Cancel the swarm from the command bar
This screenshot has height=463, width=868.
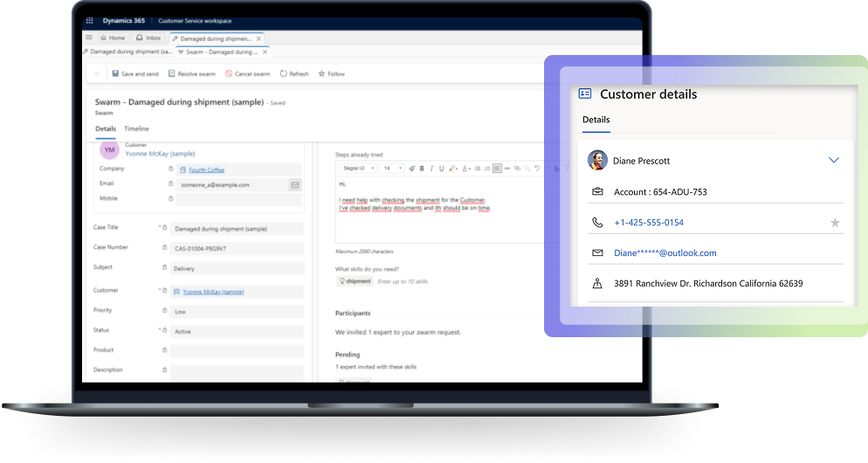(x=248, y=74)
